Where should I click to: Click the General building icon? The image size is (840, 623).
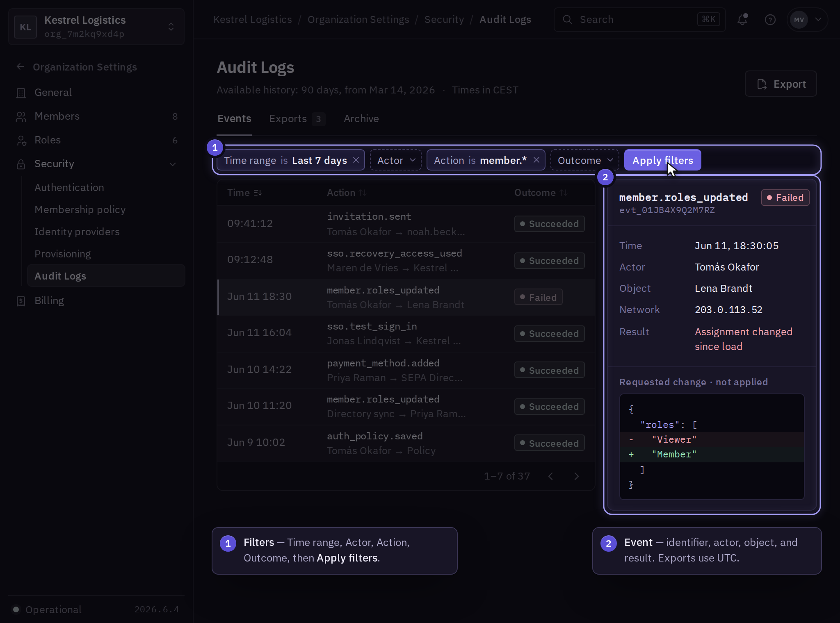coord(21,93)
